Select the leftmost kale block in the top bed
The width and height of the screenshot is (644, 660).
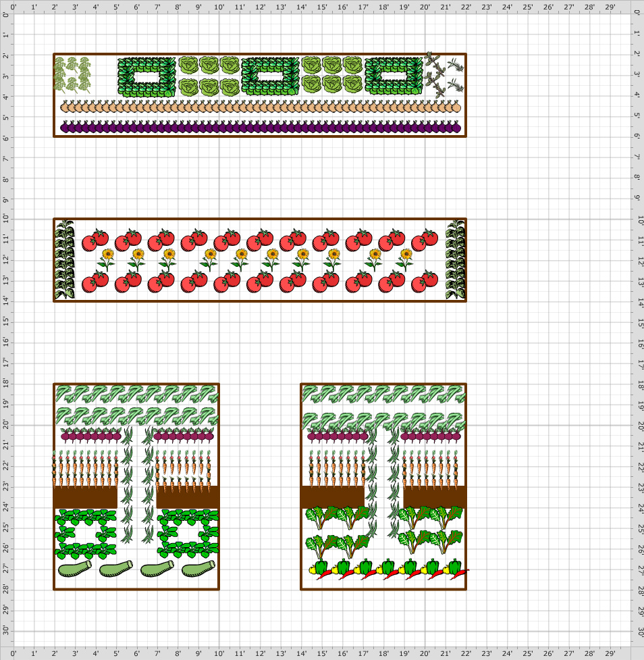click(146, 77)
